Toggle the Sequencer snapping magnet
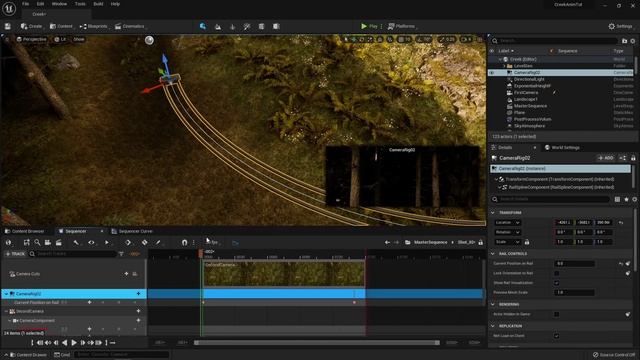Screen dimensions: 640x360 coord(184,242)
